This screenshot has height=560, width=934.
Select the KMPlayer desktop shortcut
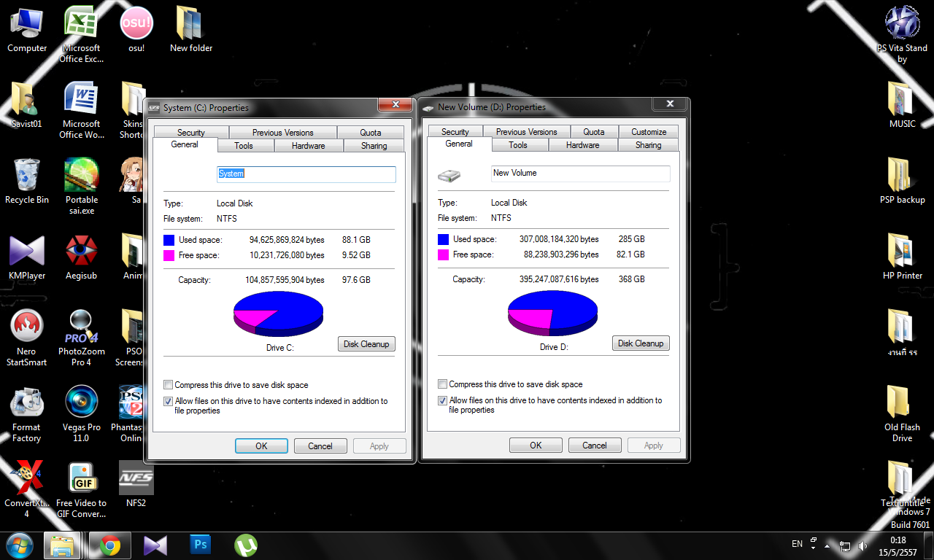click(27, 257)
